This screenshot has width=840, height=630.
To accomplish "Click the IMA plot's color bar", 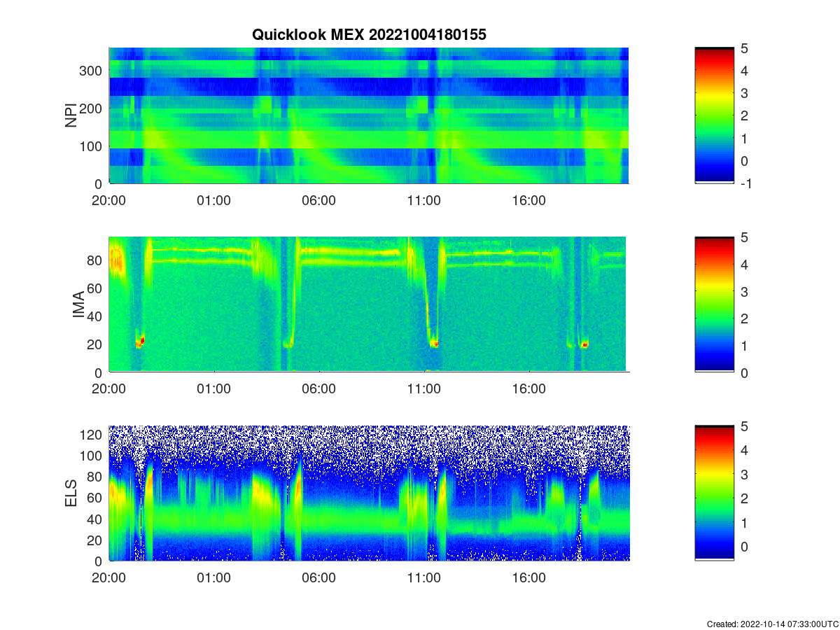I will point(714,304).
